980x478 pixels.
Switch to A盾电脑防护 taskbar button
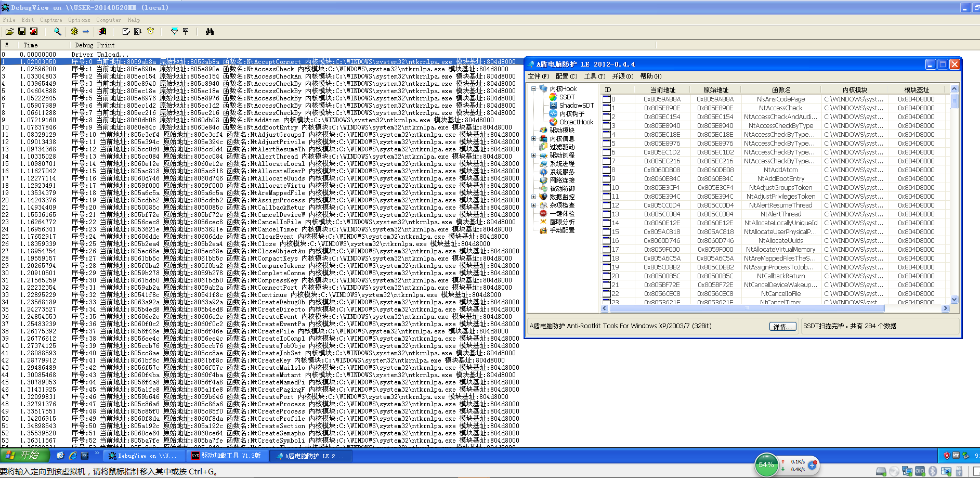pyautogui.click(x=310, y=456)
